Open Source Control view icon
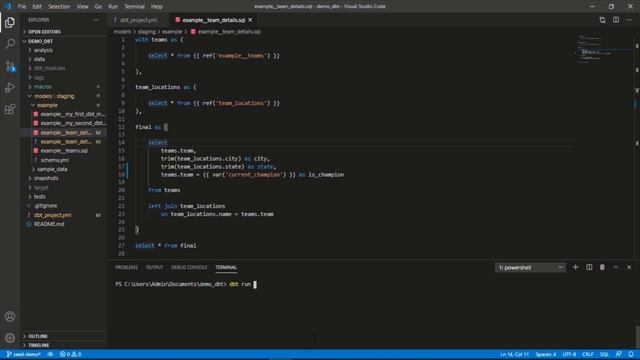 click(10, 66)
